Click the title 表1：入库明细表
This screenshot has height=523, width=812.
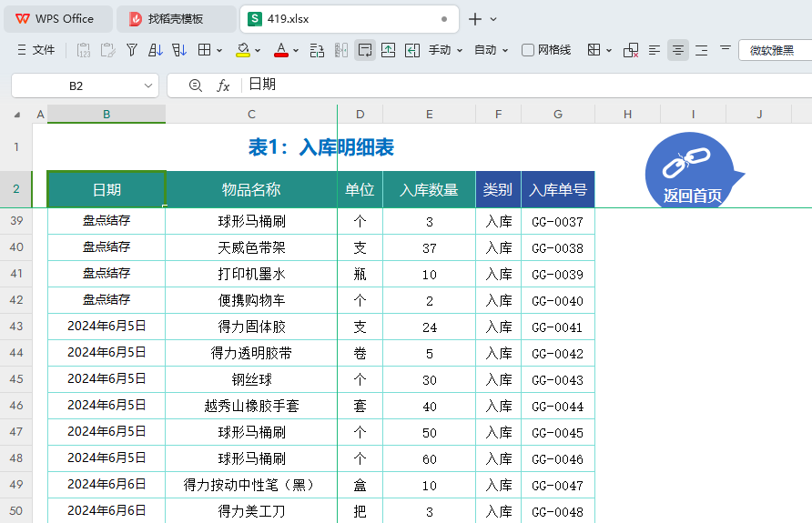321,147
